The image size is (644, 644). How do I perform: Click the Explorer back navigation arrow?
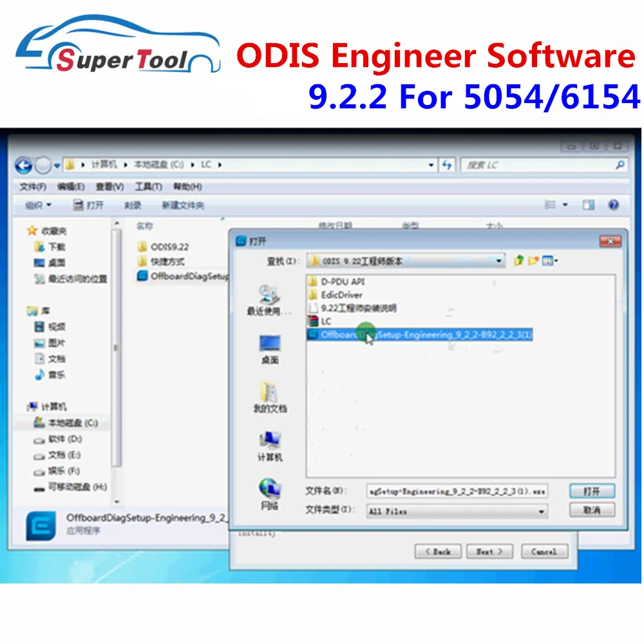coord(23,166)
